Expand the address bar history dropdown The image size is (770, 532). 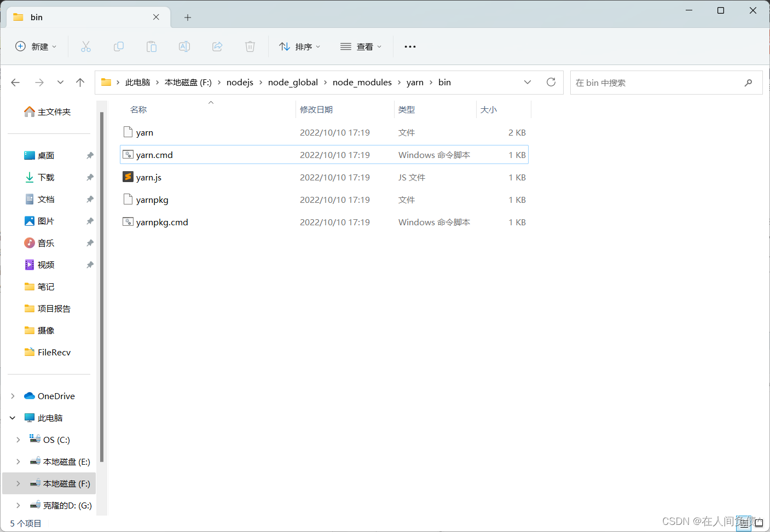[x=528, y=82]
